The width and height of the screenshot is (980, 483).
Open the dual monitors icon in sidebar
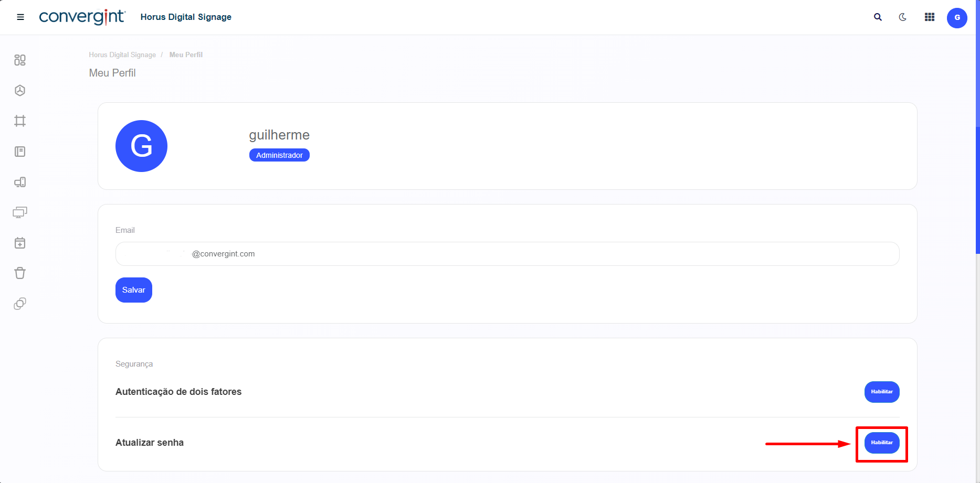20,212
